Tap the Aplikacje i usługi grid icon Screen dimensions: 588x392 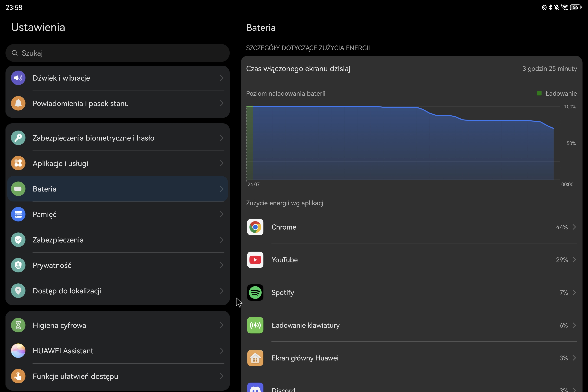(18, 163)
